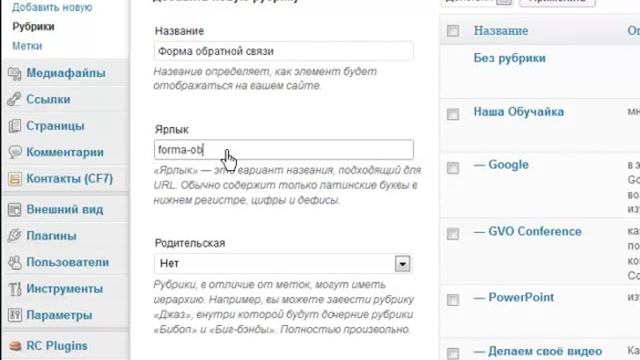This screenshot has width=640, height=360.
Task: Click the Пользователи users icon
Action: (15, 262)
